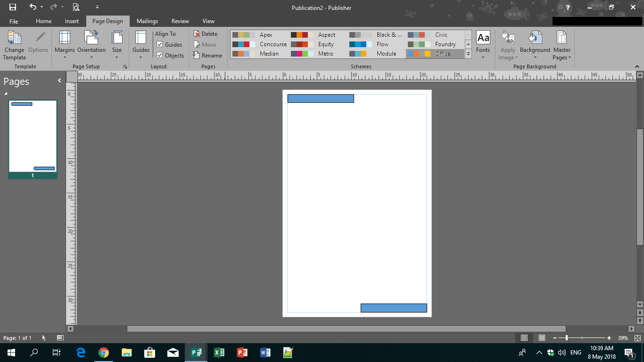This screenshot has width=644, height=362.
Task: Open the page Size menu
Action: pyautogui.click(x=117, y=46)
